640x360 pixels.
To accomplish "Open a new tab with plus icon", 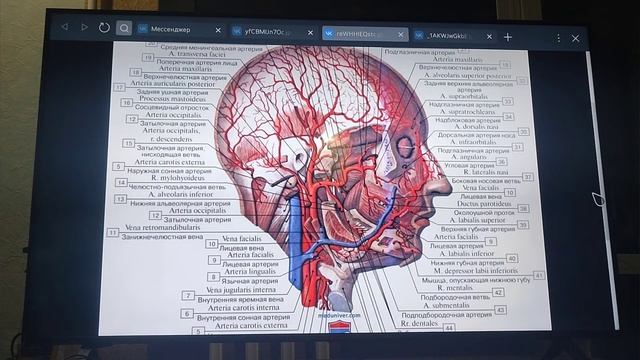I will click(x=508, y=37).
